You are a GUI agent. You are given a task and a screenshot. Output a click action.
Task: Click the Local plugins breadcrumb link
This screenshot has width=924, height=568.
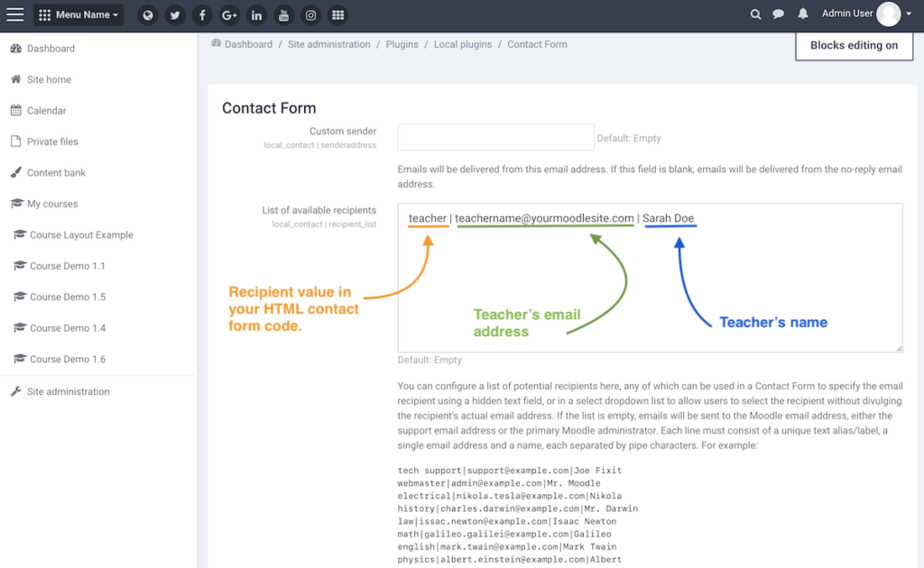tap(463, 43)
